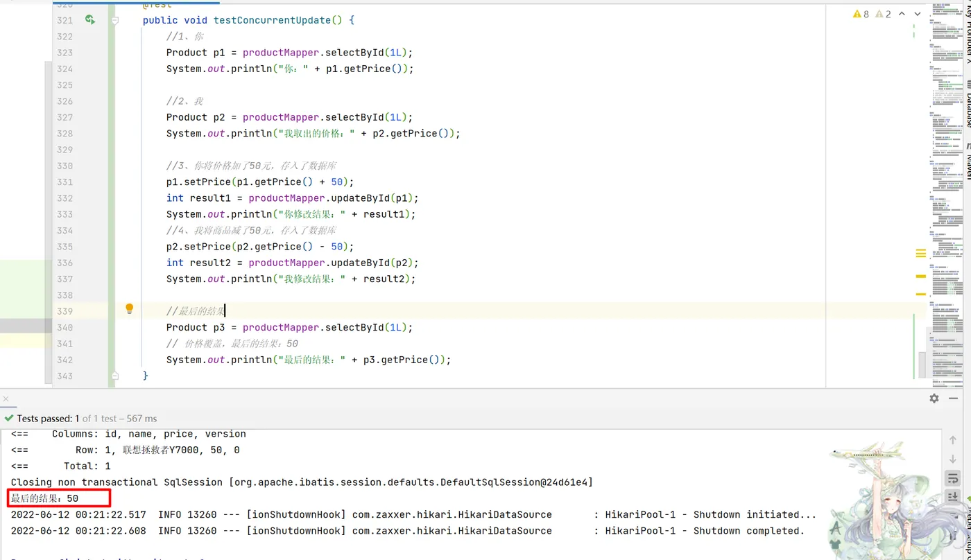Click the weak warning icon showing 2

tap(883, 14)
